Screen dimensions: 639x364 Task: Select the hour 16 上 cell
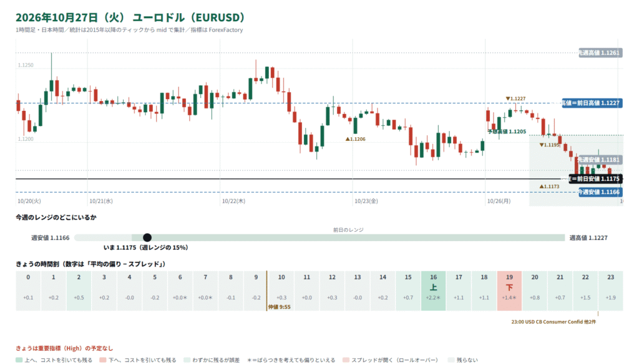433,290
